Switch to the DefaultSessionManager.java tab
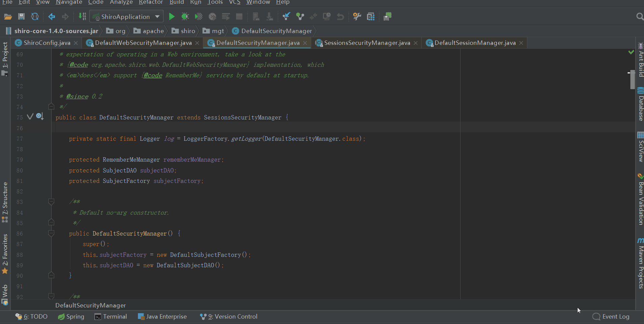The width and height of the screenshot is (644, 324). (x=475, y=43)
